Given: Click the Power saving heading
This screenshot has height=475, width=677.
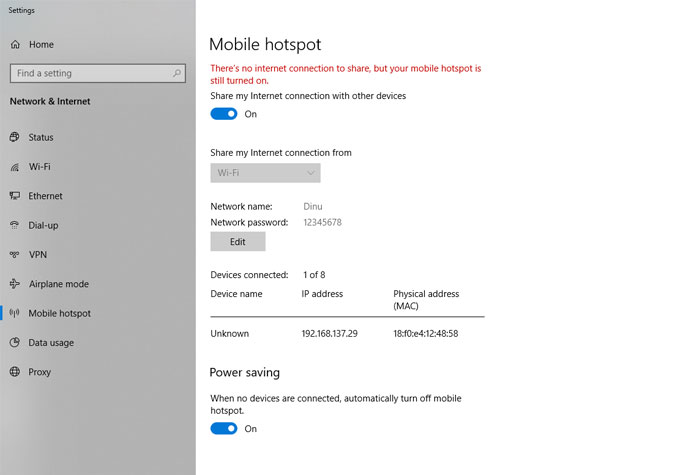Looking at the screenshot, I should pos(244,372).
